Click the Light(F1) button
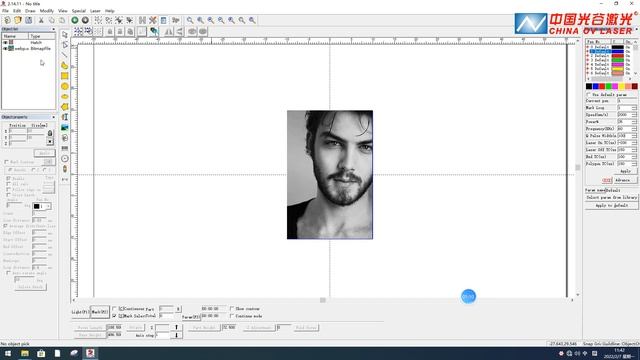This screenshot has height=360, width=640. (80, 312)
